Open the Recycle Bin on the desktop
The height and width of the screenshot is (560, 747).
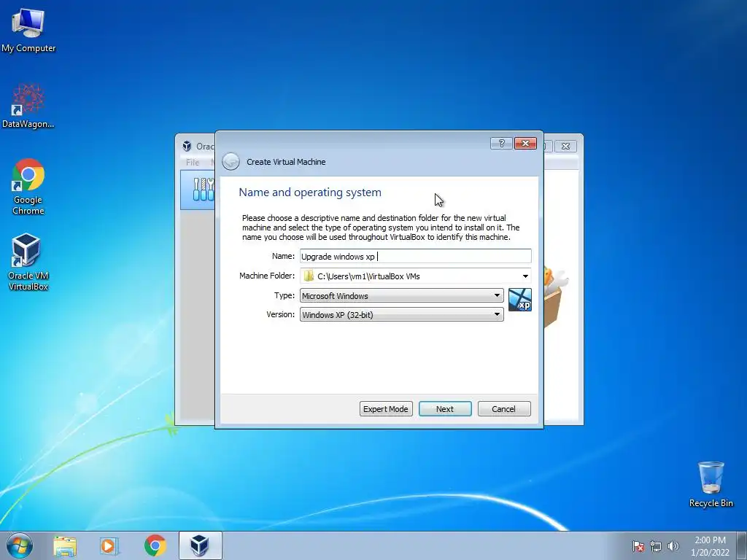(x=711, y=484)
